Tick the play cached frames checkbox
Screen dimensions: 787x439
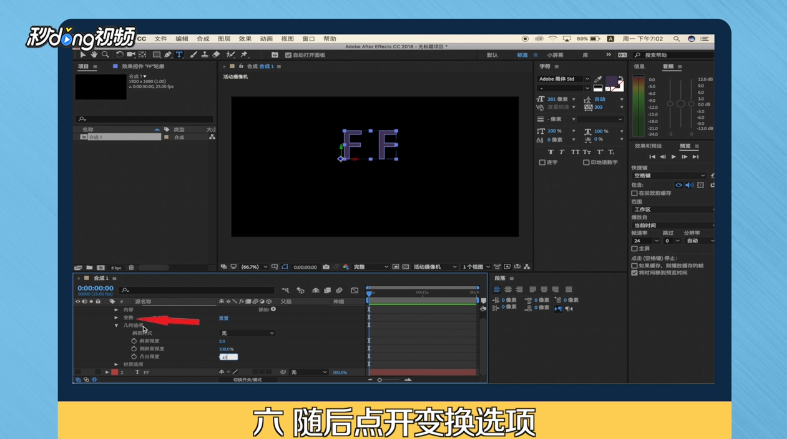point(634,265)
